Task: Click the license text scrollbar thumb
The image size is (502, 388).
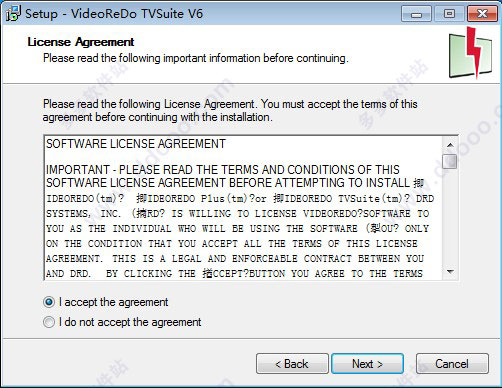Action: pos(449,161)
